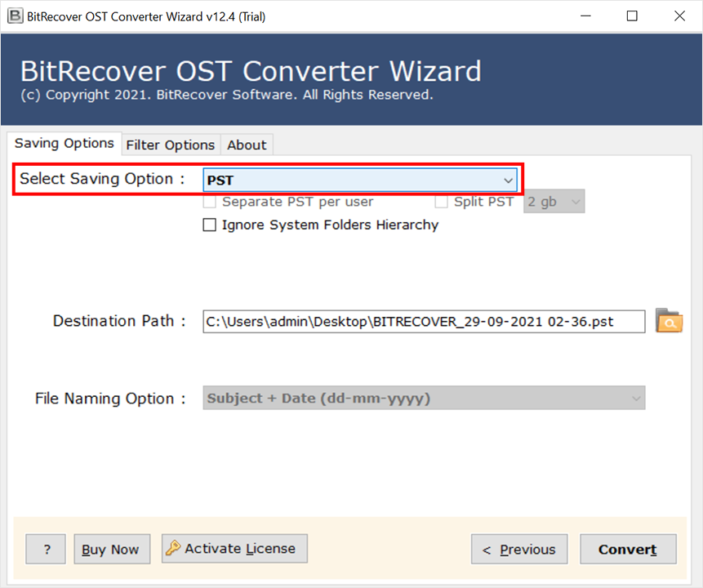Switch to the Filter Options tab

170,145
